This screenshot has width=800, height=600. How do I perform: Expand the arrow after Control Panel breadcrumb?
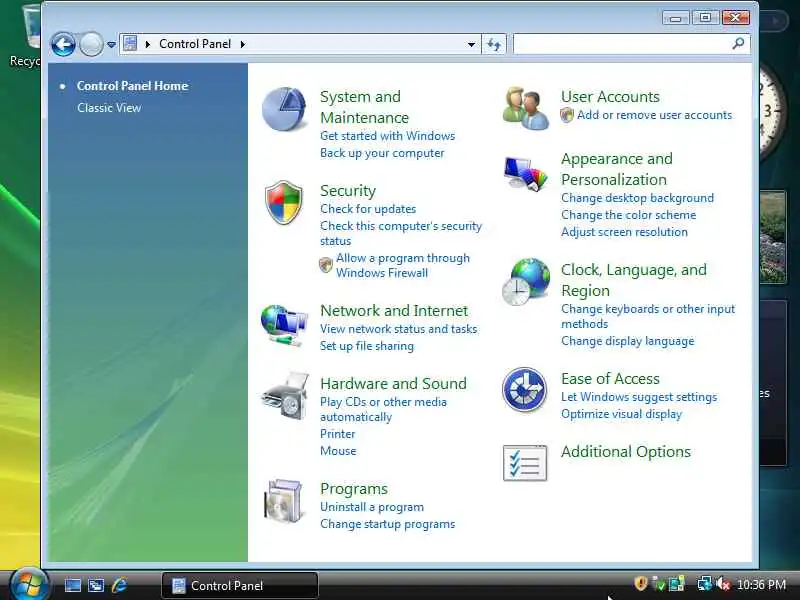coord(243,44)
